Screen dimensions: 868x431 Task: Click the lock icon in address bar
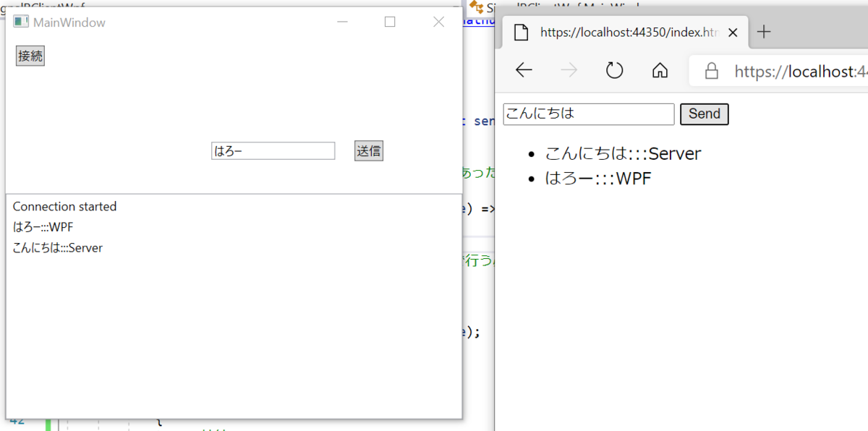click(711, 71)
